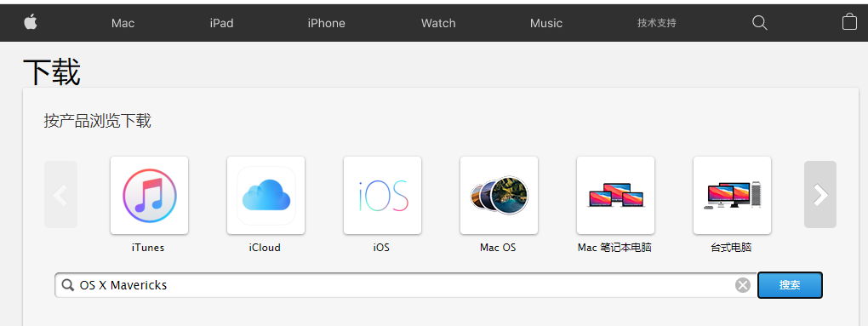868x326 pixels.
Task: Select the iTunes product icon
Action: tap(150, 196)
